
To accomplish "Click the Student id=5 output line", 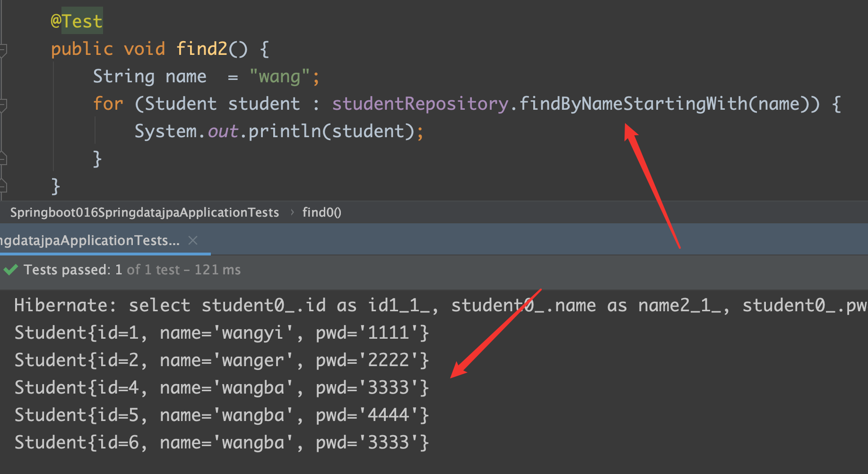I will 221,415.
